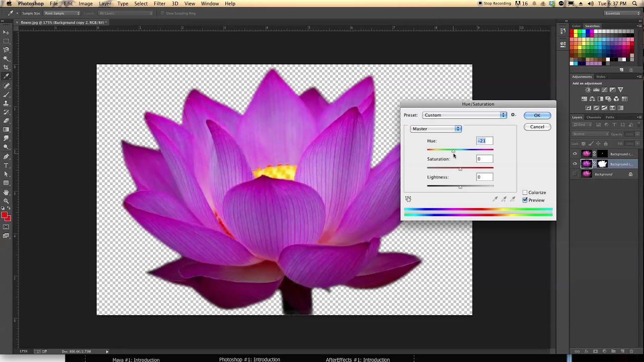
Task: Click the Hue value input field
Action: [x=485, y=141]
